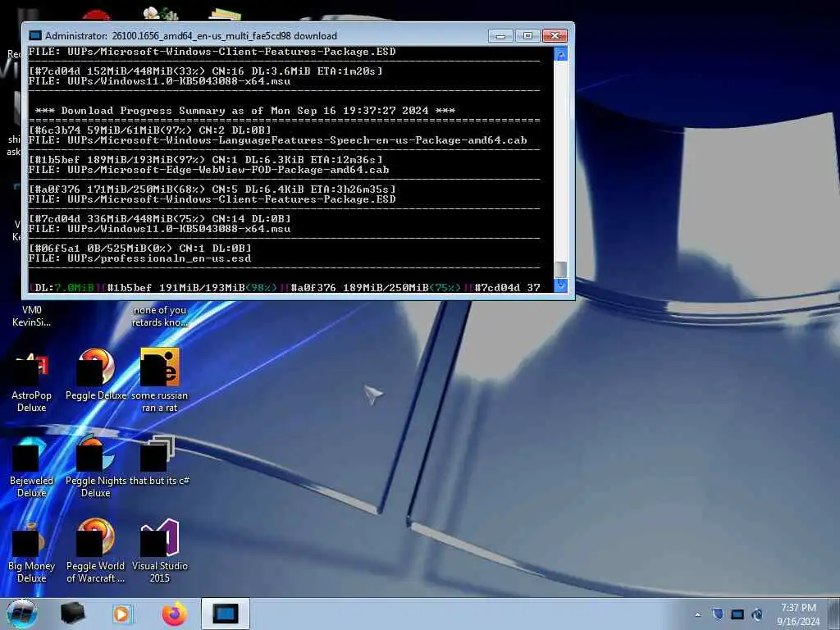This screenshot has width=840, height=630.
Task: Click the Windows Start orb
Action: (22, 614)
